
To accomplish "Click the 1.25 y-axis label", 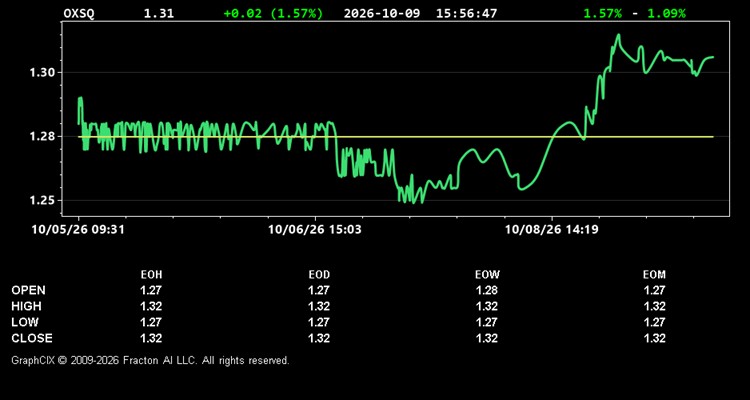I will click(x=43, y=200).
